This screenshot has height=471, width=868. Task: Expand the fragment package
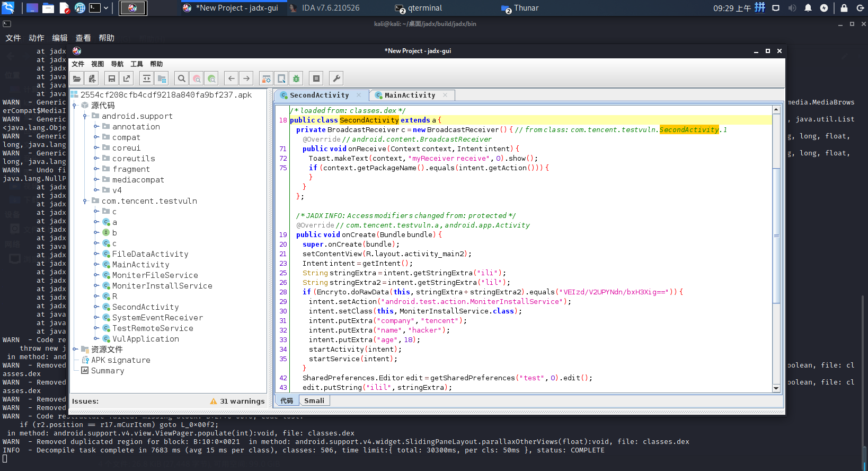click(96, 169)
